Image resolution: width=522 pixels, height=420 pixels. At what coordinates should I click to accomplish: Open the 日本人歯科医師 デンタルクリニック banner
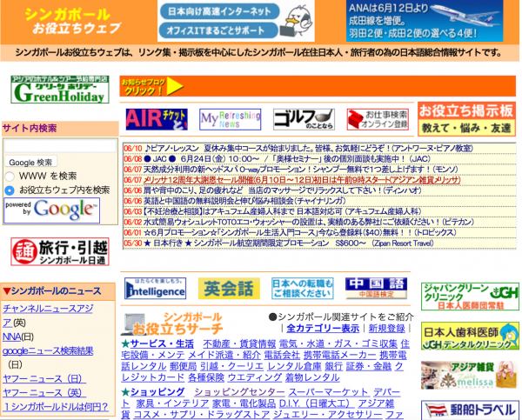(470, 336)
